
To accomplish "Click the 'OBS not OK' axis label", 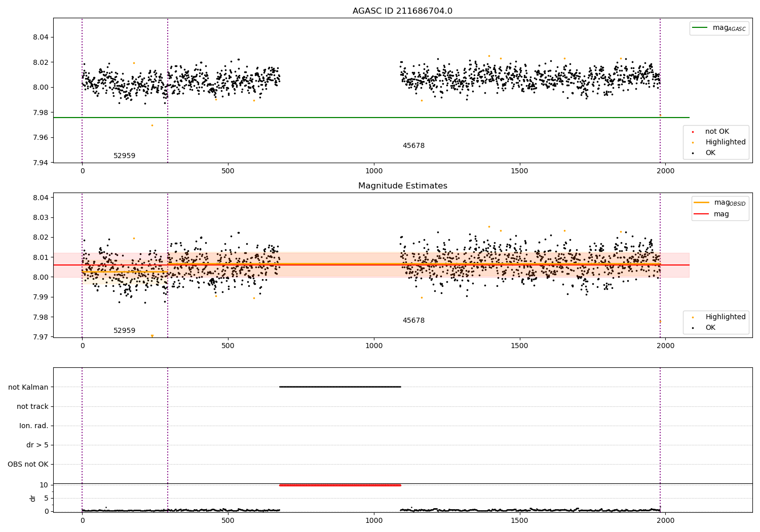I will [x=28, y=465].
